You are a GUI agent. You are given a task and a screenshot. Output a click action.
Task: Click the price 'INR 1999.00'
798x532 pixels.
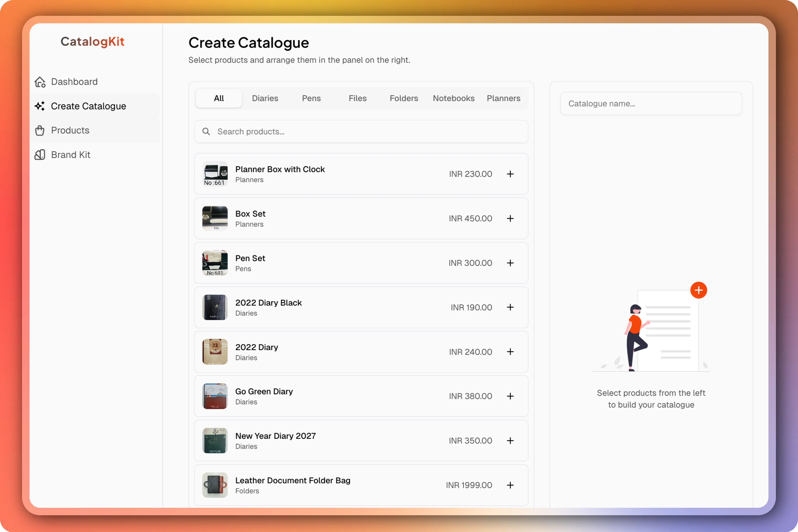pos(469,485)
